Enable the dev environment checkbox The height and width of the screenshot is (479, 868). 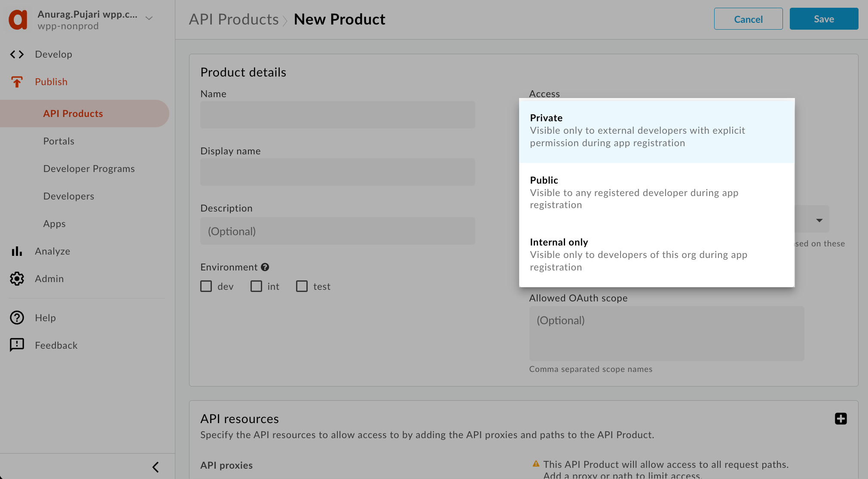206,286
